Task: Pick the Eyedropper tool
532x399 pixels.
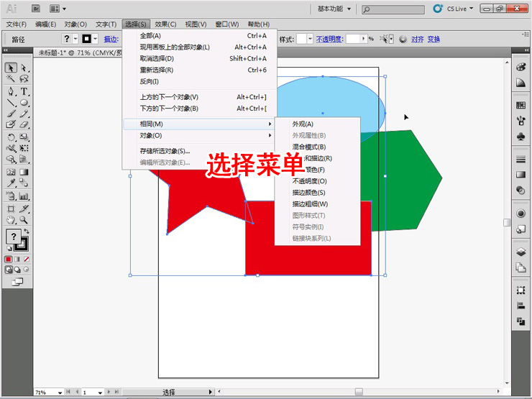Action: tap(11, 183)
